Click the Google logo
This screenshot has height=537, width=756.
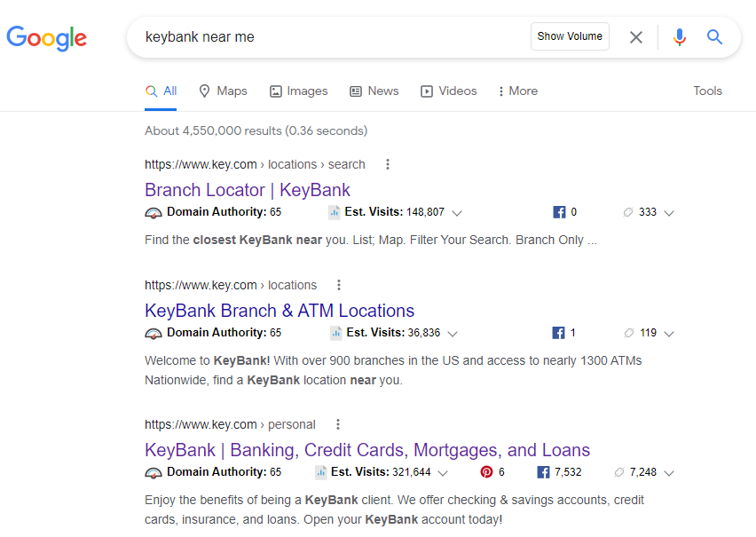(47, 38)
